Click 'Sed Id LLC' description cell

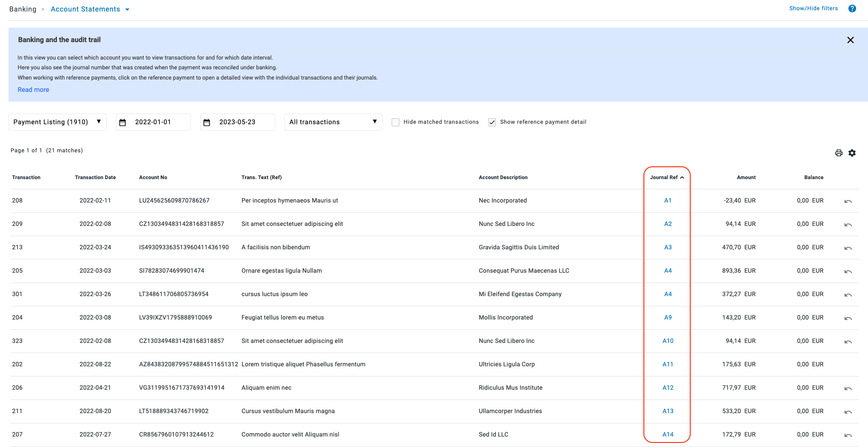[493, 434]
